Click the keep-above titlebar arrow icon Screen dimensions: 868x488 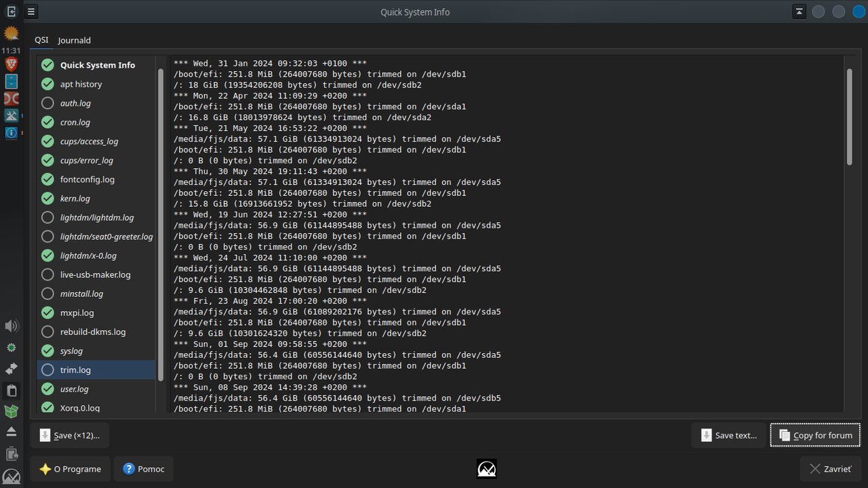pyautogui.click(x=799, y=12)
